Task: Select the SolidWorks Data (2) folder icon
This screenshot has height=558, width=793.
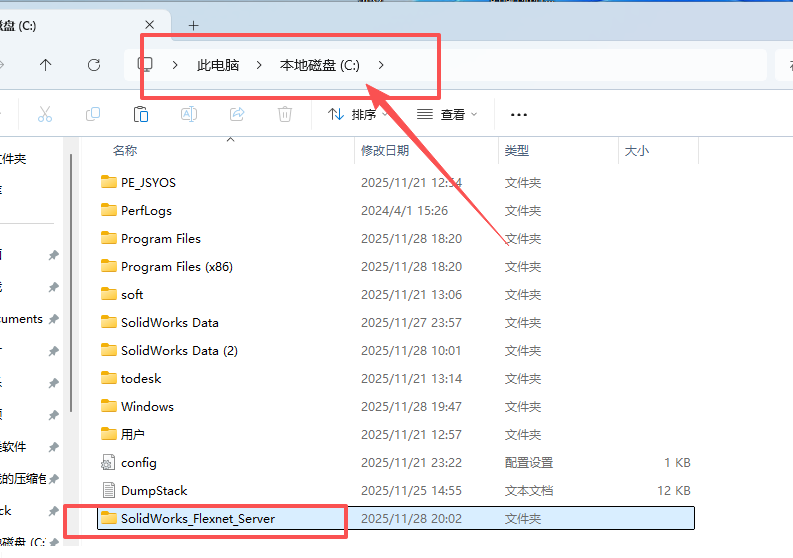Action: (x=109, y=350)
